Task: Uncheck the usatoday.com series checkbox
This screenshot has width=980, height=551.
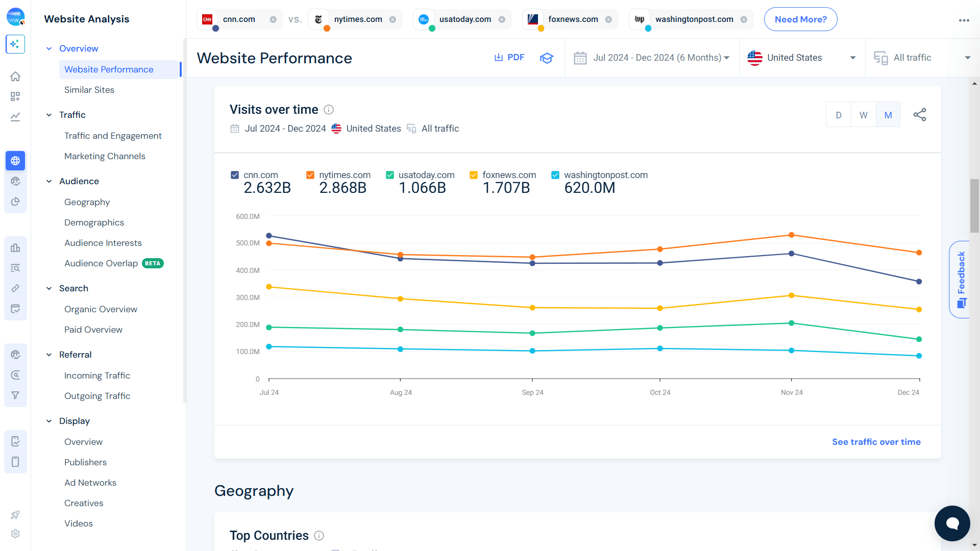Action: pyautogui.click(x=390, y=175)
